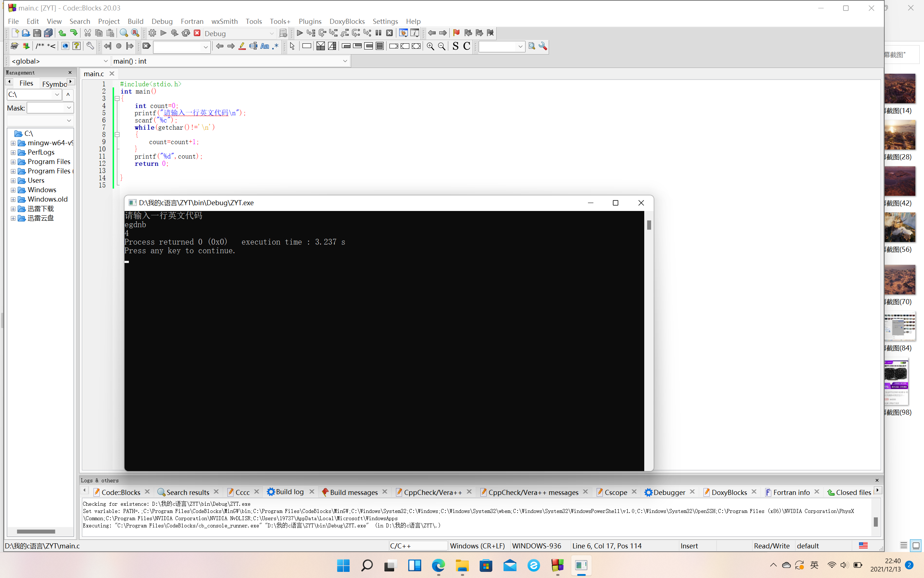Redo the last undone edit
The image size is (924, 578).
click(73, 33)
